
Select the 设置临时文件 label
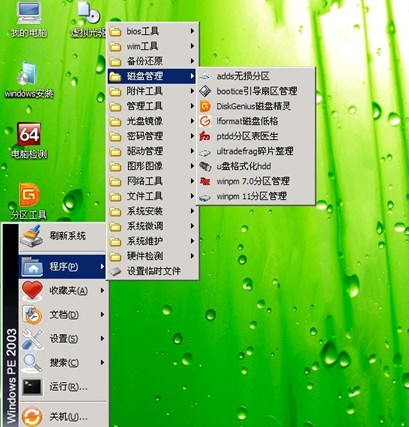coord(154,271)
